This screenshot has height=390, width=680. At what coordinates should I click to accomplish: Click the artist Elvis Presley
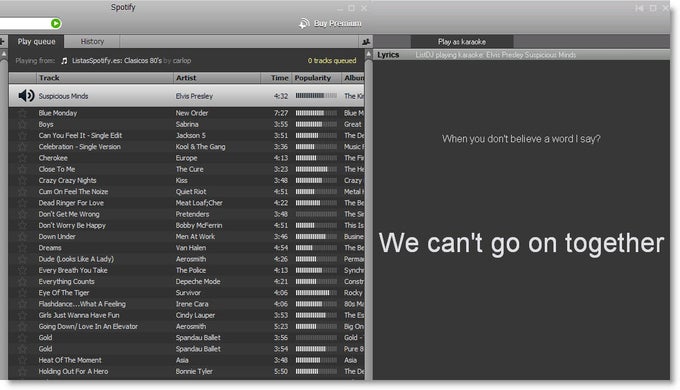(194, 96)
